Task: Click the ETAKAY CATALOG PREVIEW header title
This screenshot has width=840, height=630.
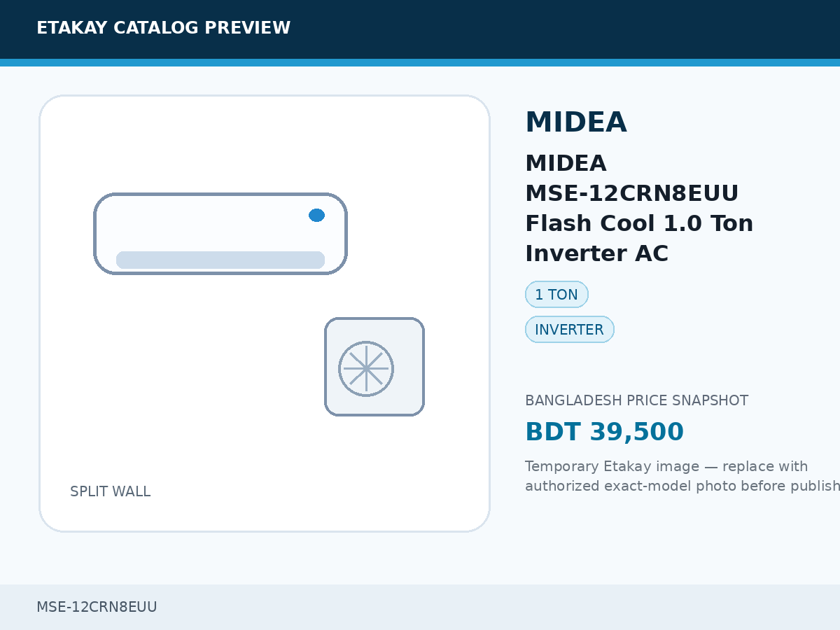Action: click(x=163, y=28)
